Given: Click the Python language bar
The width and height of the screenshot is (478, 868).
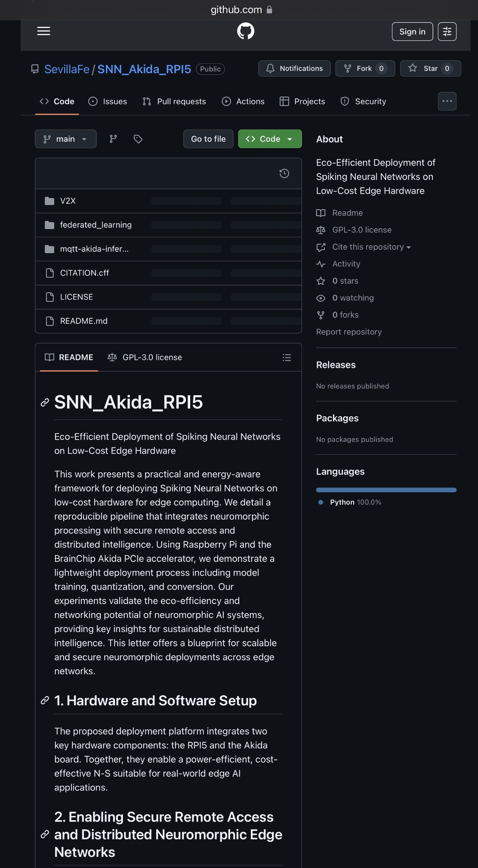Looking at the screenshot, I should (x=386, y=490).
